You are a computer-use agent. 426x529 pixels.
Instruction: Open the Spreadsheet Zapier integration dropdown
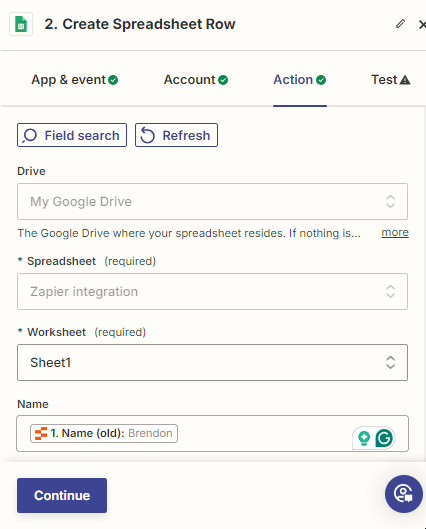tap(212, 291)
